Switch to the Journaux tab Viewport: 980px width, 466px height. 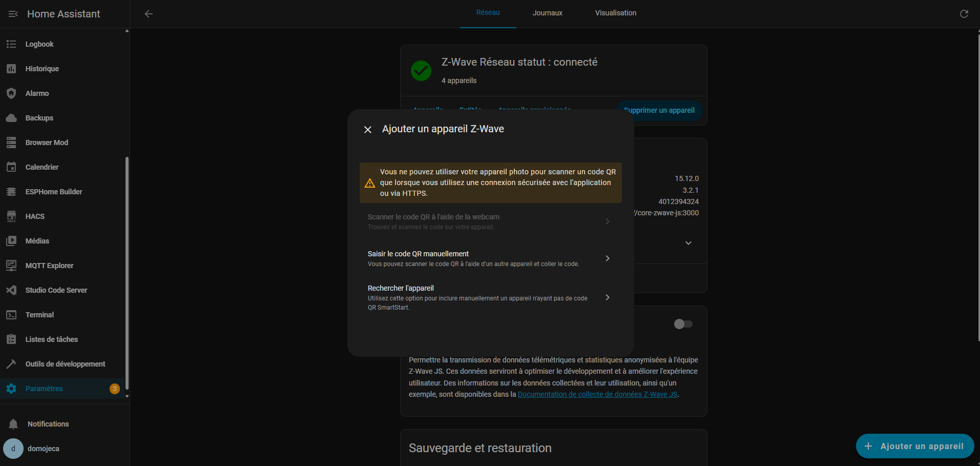(x=547, y=13)
